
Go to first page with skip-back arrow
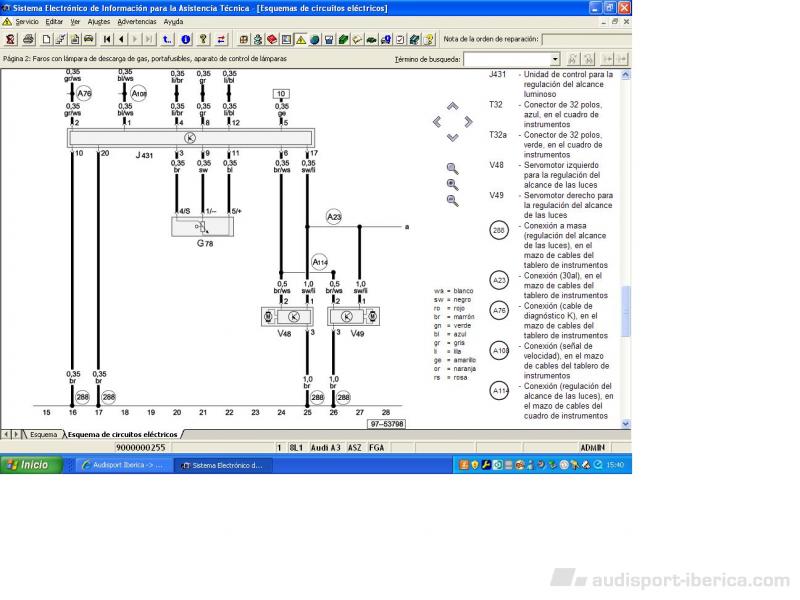click(x=107, y=39)
